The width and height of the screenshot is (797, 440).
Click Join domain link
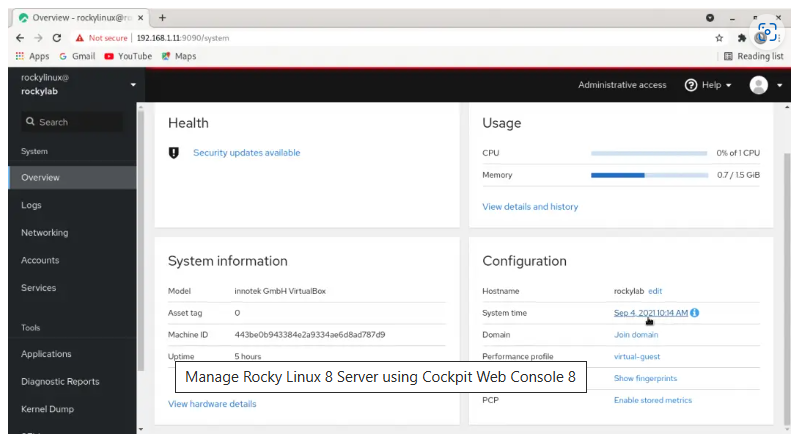636,335
